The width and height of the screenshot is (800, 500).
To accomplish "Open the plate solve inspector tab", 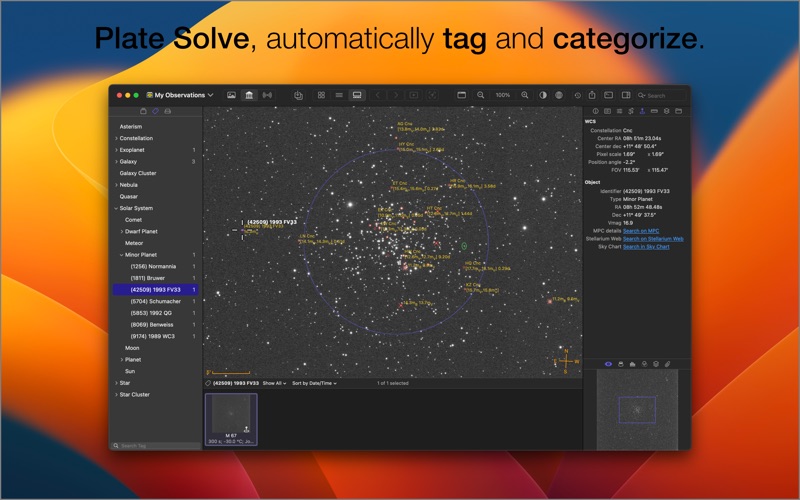I will 642,111.
